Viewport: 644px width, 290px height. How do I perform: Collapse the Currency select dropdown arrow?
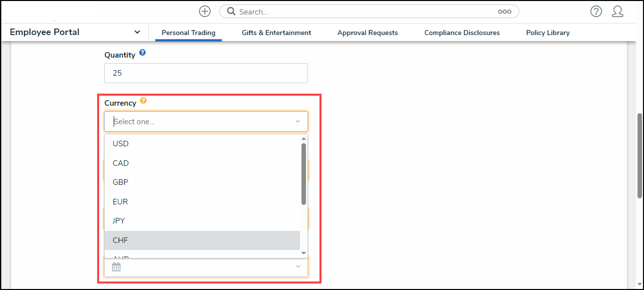pyautogui.click(x=297, y=122)
